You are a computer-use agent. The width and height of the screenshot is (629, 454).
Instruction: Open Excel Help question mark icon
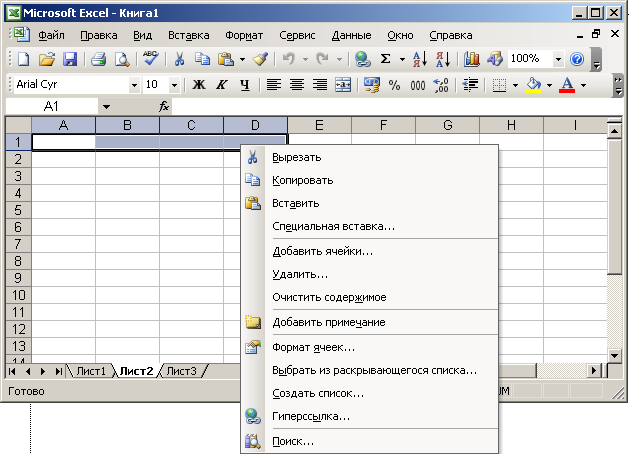click(577, 59)
